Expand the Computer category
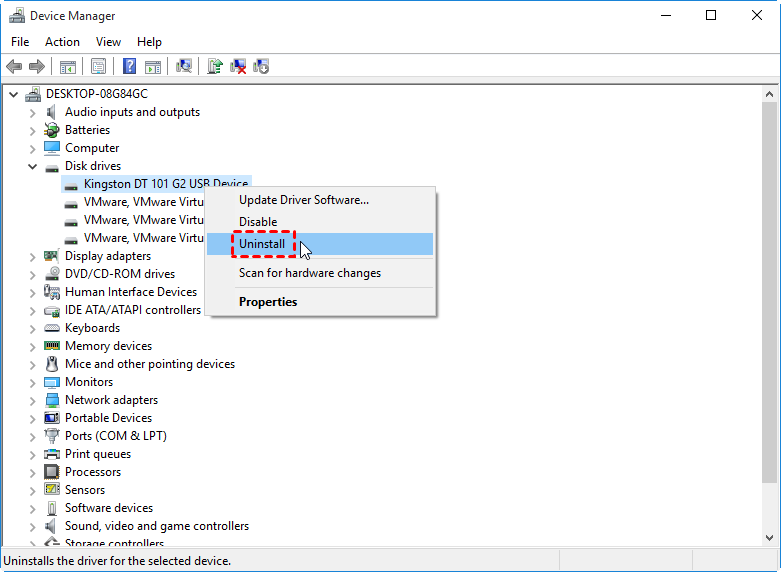Image resolution: width=781 pixels, height=572 pixels. (x=33, y=149)
